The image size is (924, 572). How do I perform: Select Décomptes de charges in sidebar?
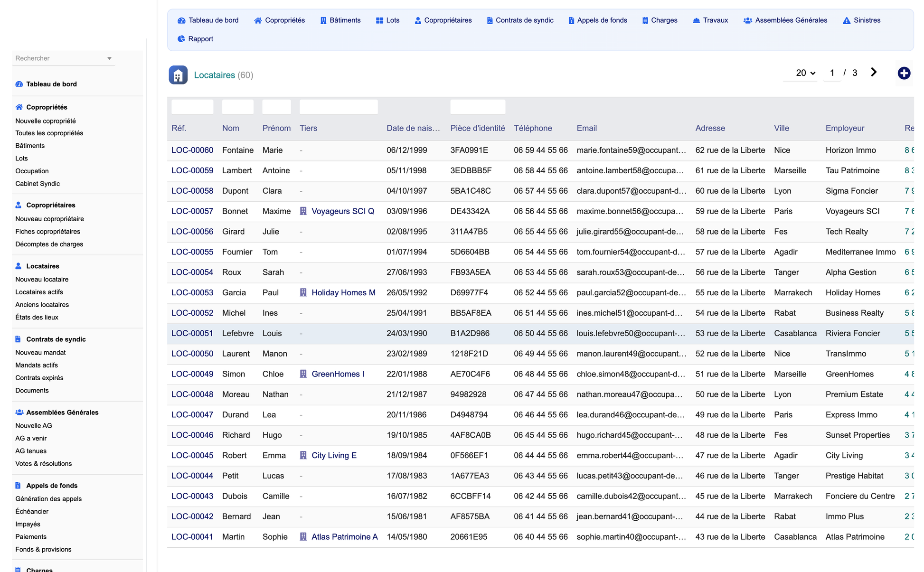tap(49, 244)
